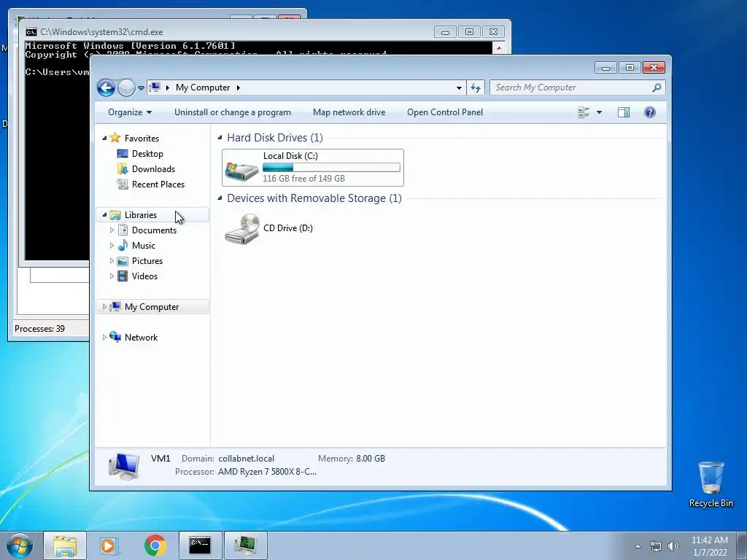Viewport: 747px width, 560px height.
Task: Show hidden icons in system tray
Action: (638, 547)
